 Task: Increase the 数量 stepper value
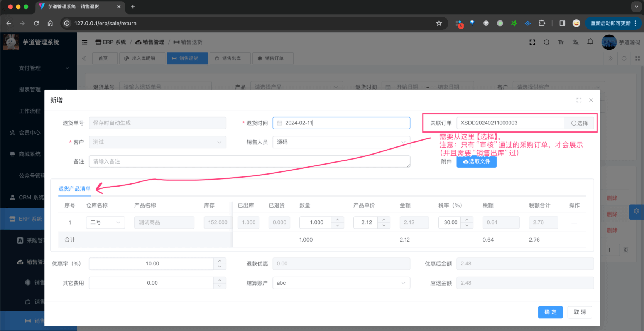click(x=338, y=220)
